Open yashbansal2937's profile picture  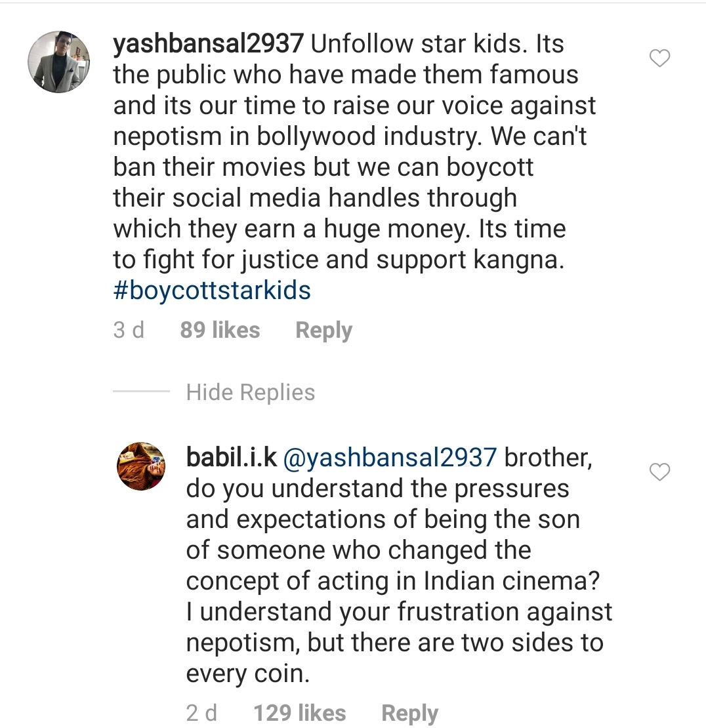58,62
